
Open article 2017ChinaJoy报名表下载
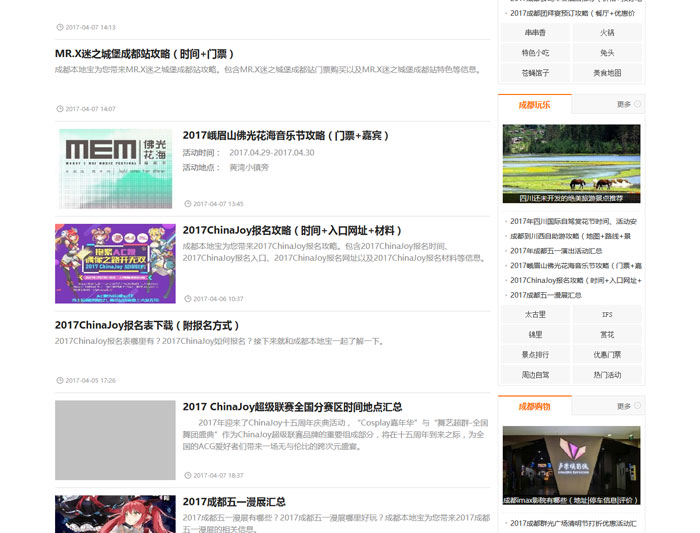pos(148,325)
